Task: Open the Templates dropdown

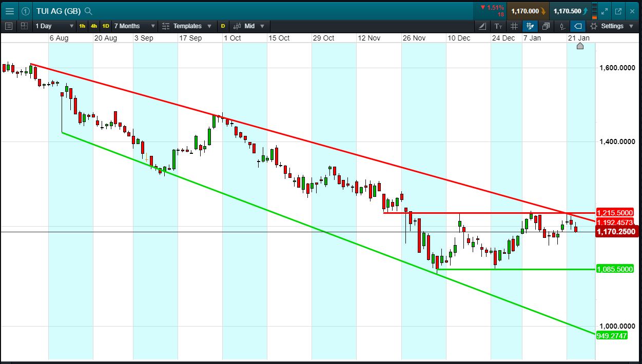Action: (x=188, y=26)
